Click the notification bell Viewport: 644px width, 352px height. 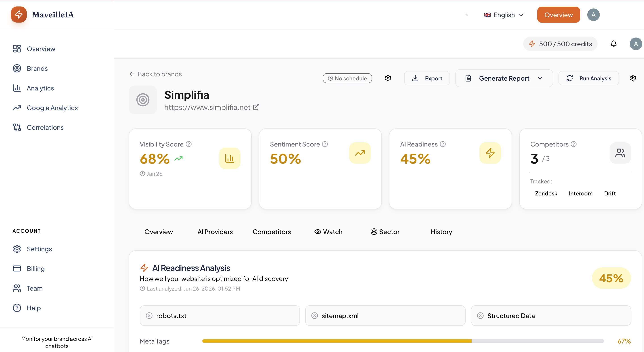(613, 44)
